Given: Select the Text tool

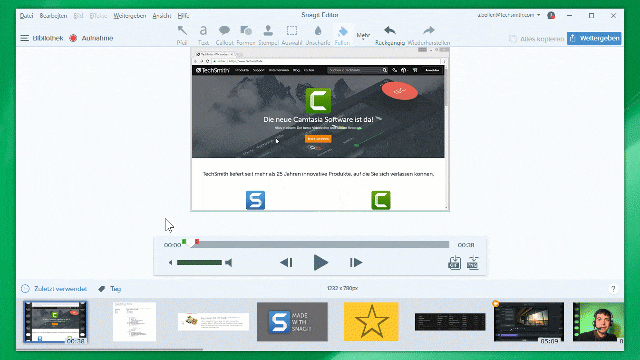Looking at the screenshot, I should click(203, 34).
